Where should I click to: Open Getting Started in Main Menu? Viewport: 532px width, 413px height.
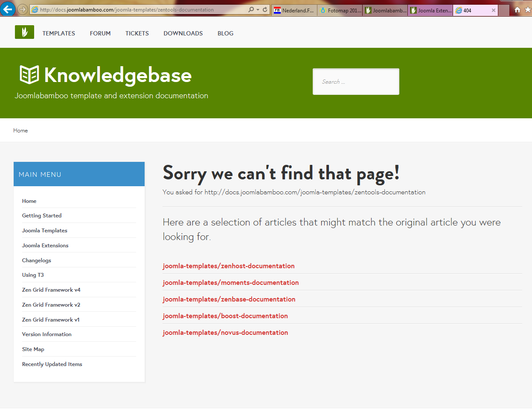[x=42, y=216]
